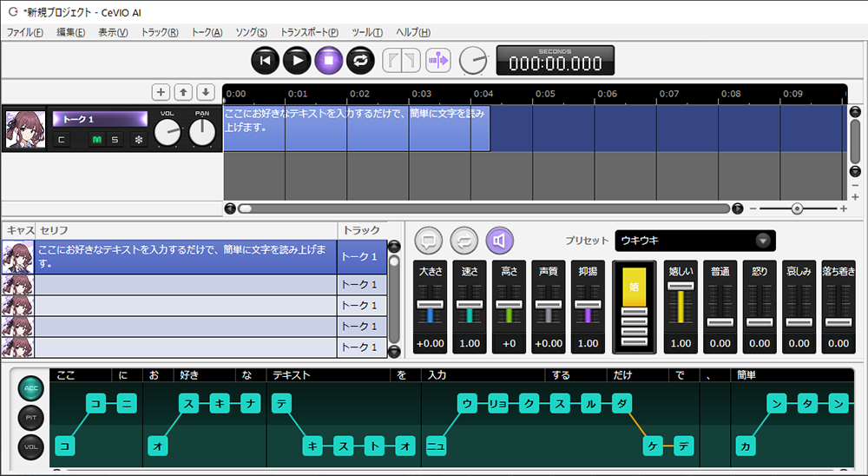868x476 pixels.
Task: Adjust the PAN knob on track
Action: (x=202, y=133)
